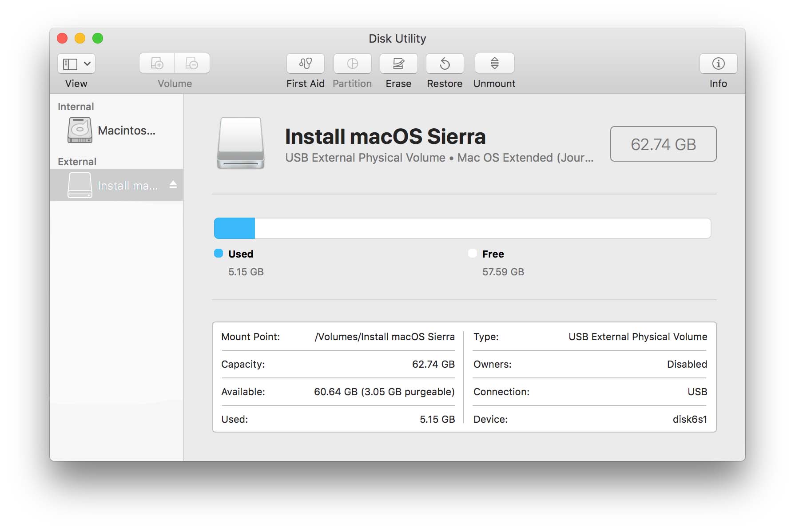This screenshot has width=795, height=532.
Task: Click the Restore label
Action: (445, 83)
